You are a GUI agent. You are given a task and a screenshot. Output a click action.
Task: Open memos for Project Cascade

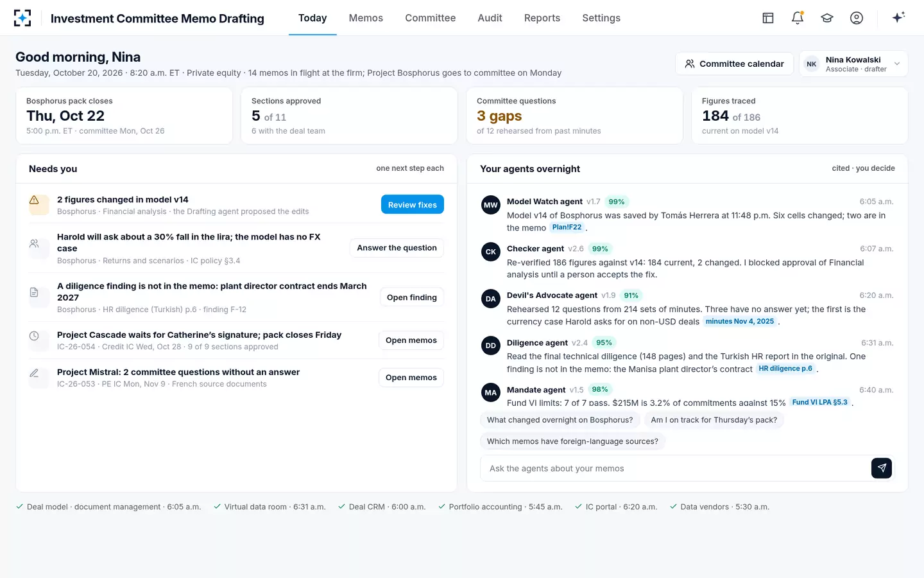pyautogui.click(x=411, y=340)
